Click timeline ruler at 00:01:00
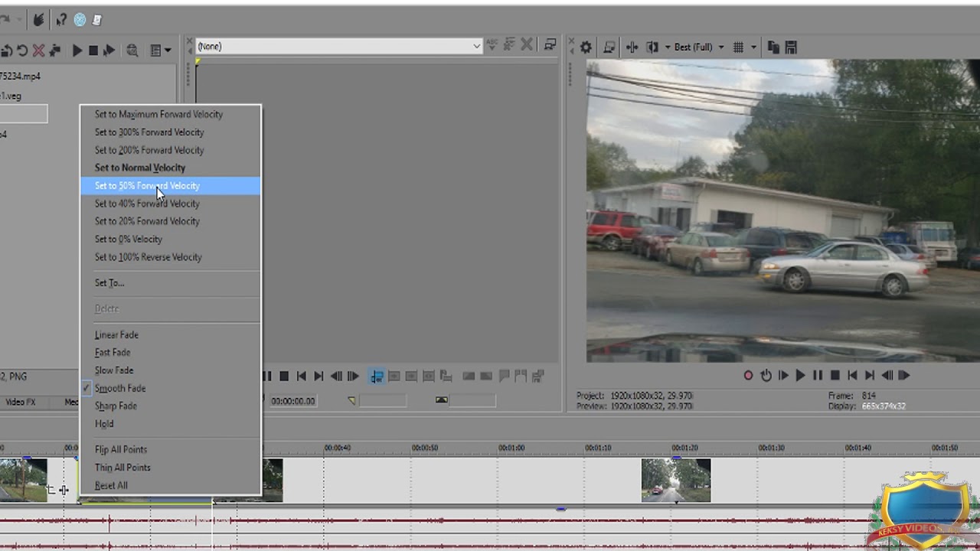Viewport: 980px width, 551px height. click(x=511, y=448)
